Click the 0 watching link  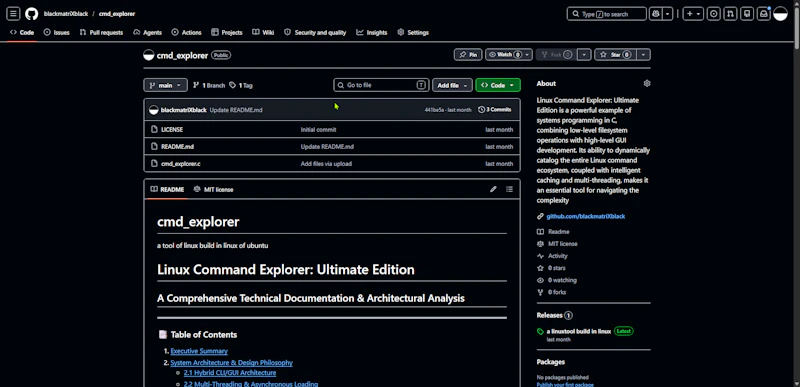pos(562,280)
